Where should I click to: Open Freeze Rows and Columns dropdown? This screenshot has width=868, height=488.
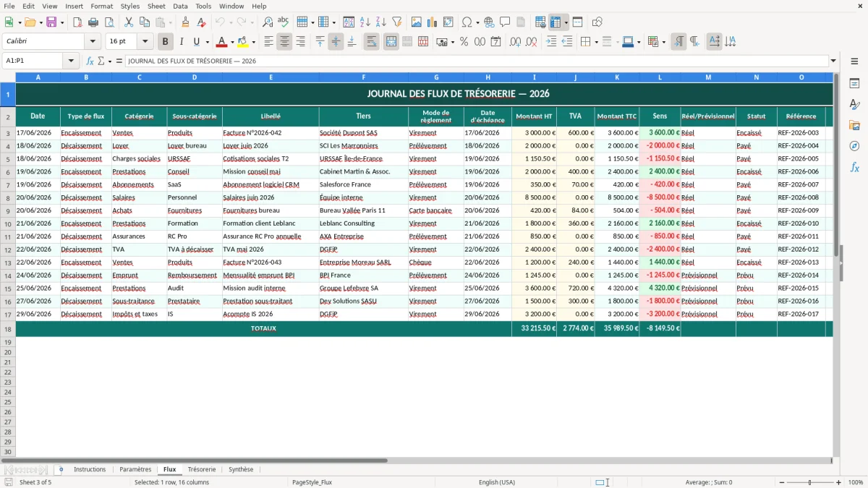[566, 22]
